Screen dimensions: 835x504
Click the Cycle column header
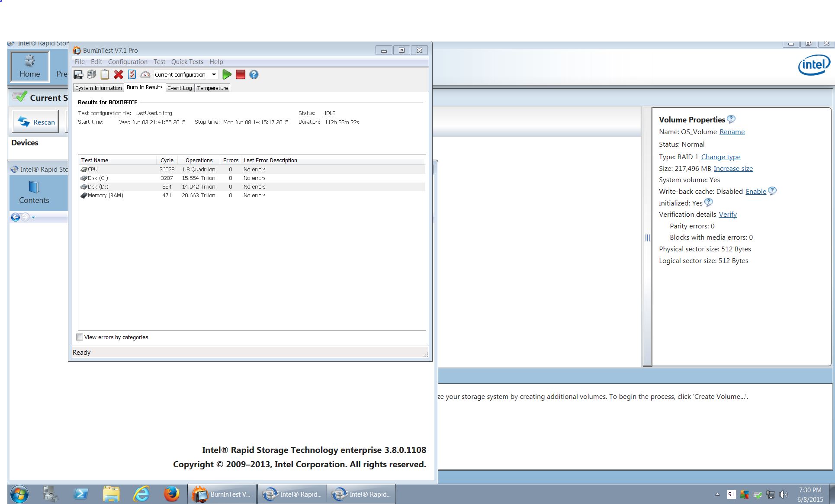point(167,160)
